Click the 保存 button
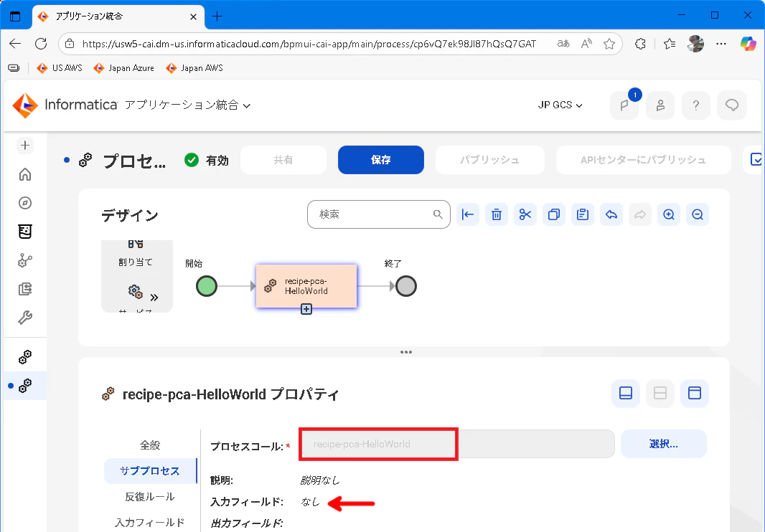Screen dimensions: 765x532 point(380,160)
